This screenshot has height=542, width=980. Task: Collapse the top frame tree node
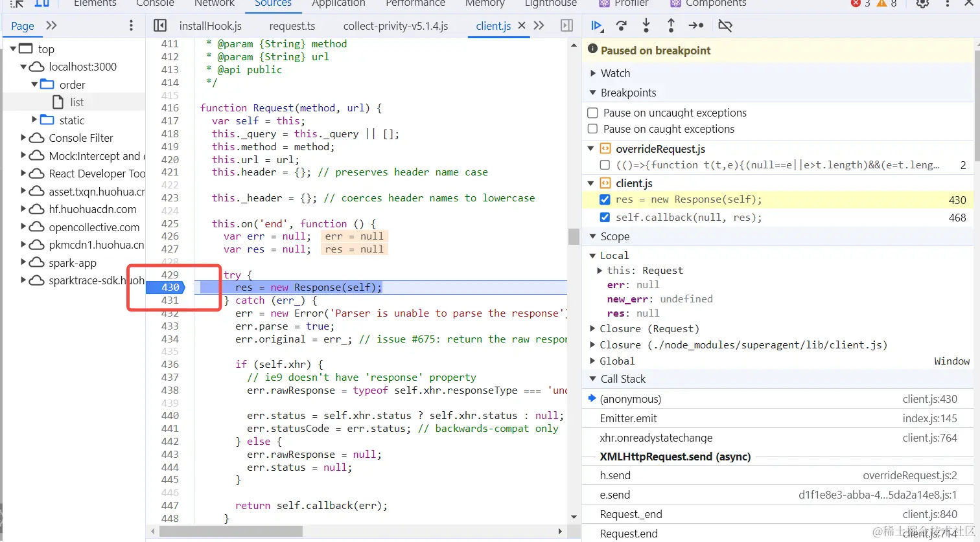[13, 49]
